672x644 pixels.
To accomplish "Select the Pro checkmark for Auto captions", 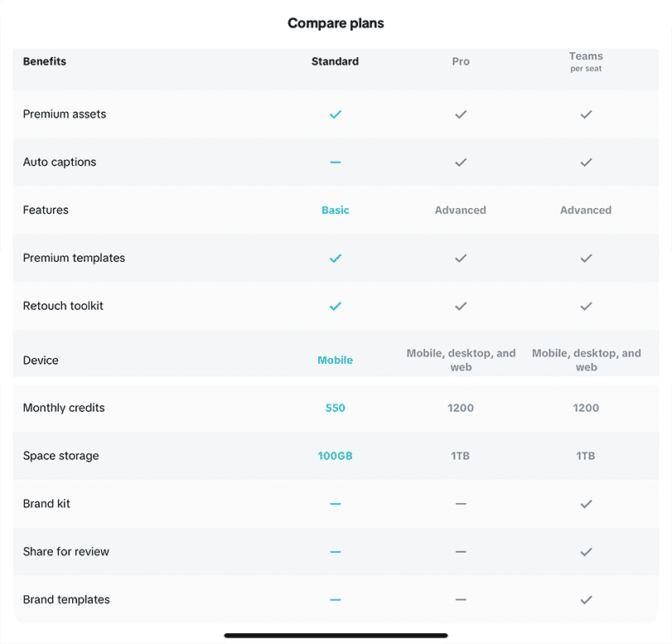I will pos(461,162).
